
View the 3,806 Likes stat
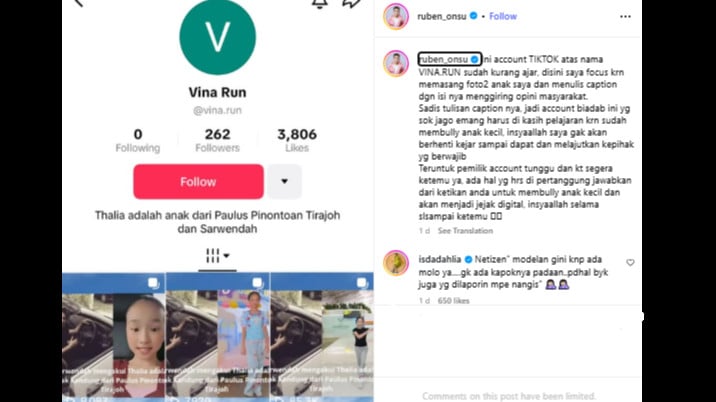[297, 140]
